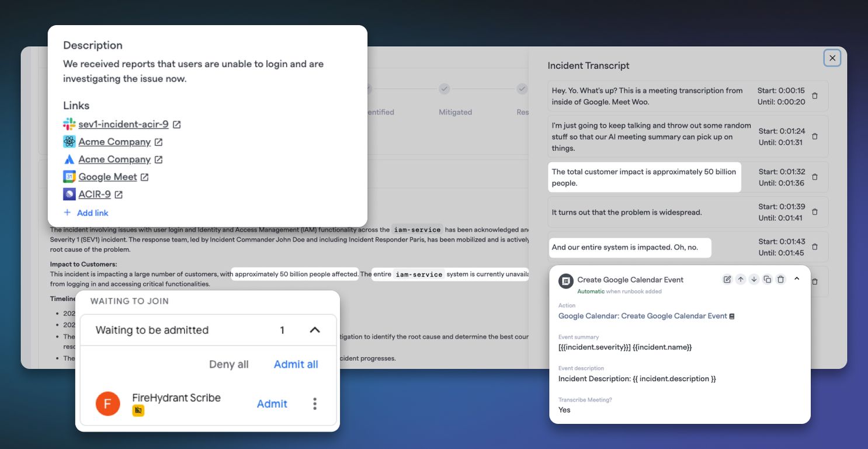Click 'Incident Description: {{ incident.description }}' text
The height and width of the screenshot is (449, 868).
(x=637, y=379)
